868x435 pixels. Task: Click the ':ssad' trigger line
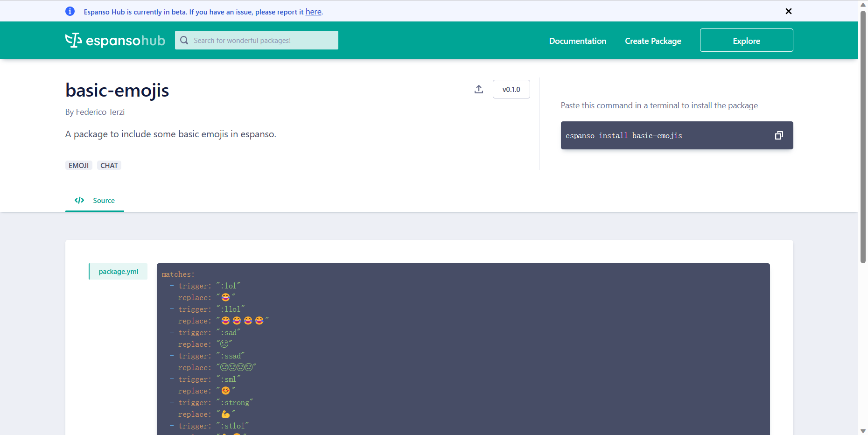click(x=207, y=356)
